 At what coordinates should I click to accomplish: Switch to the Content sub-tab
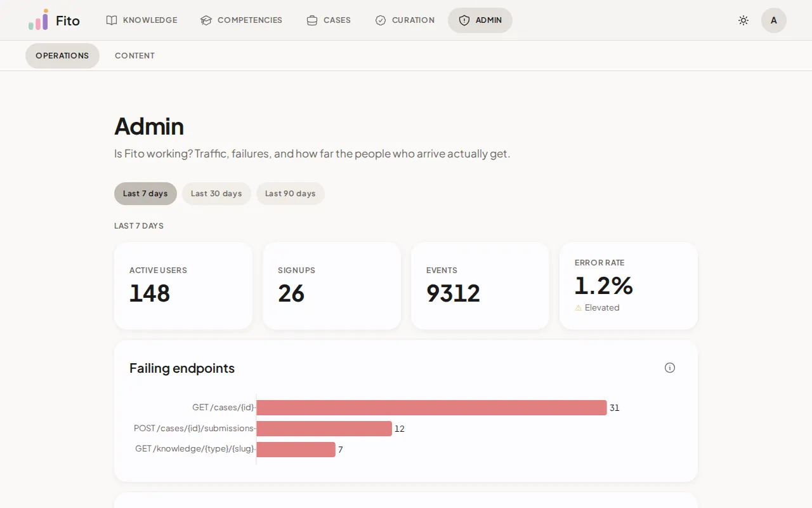[134, 56]
